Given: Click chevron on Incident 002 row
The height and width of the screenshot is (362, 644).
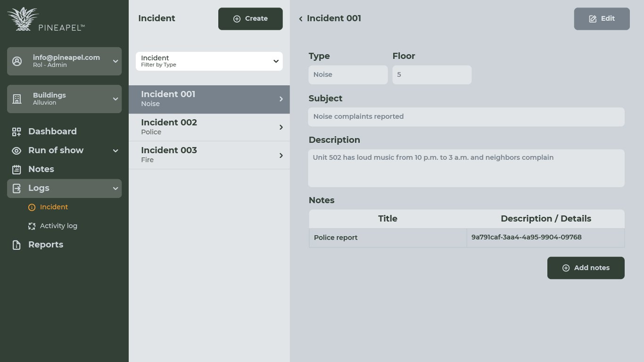Looking at the screenshot, I should [x=281, y=127].
